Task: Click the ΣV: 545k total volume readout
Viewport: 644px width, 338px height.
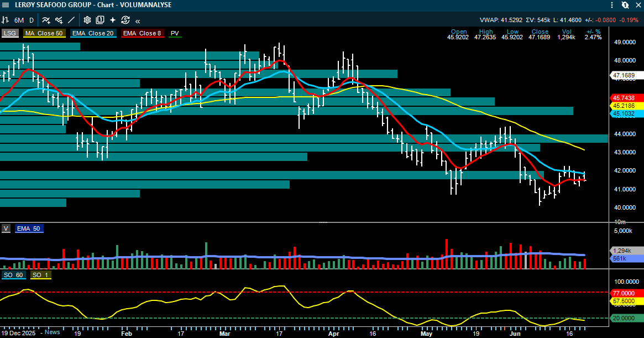Action: [x=538, y=20]
